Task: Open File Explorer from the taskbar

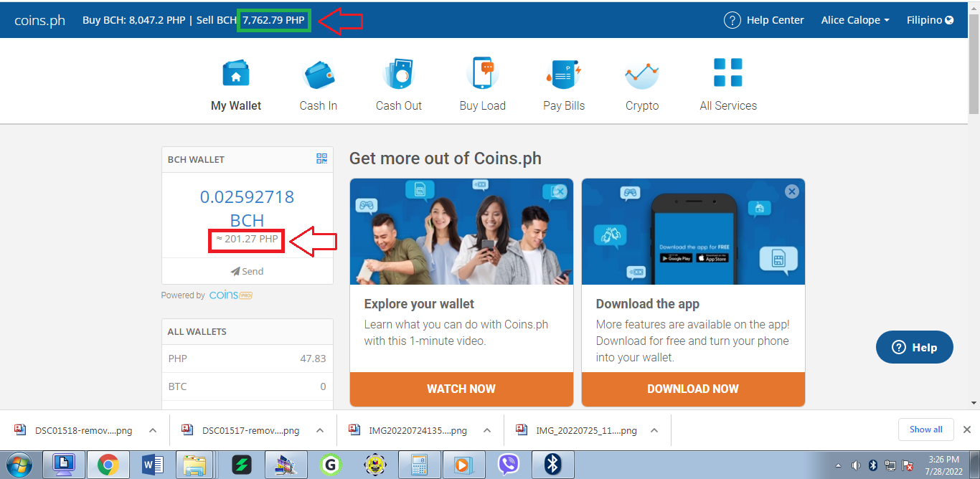Action: coord(195,465)
